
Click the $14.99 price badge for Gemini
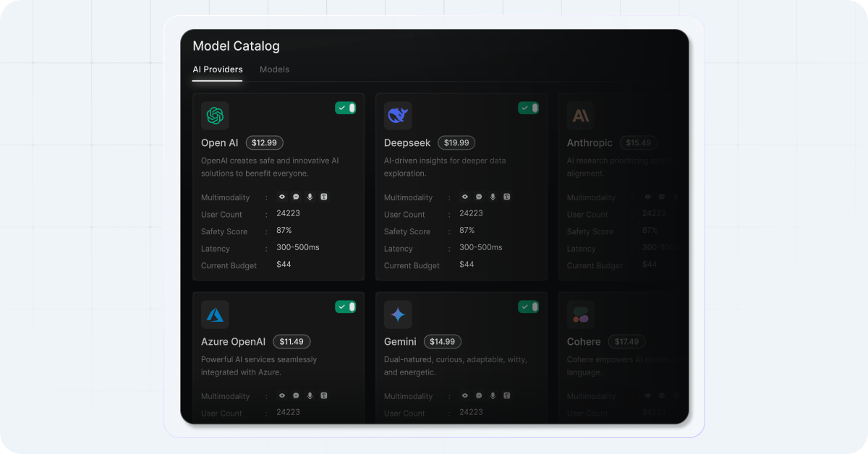(442, 341)
